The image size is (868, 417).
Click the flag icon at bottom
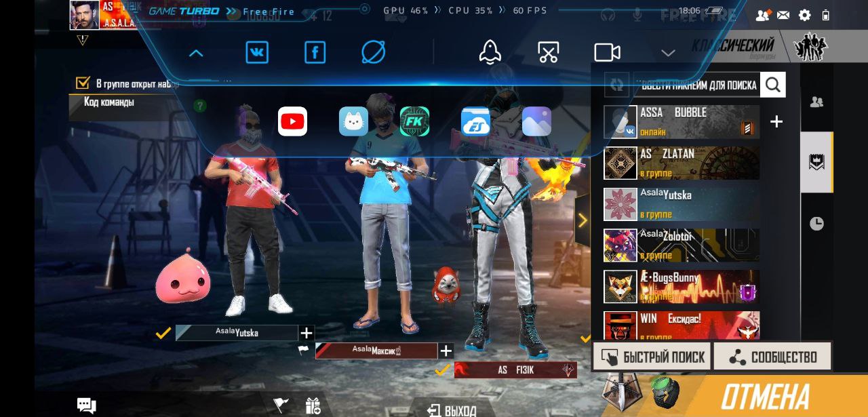280,405
